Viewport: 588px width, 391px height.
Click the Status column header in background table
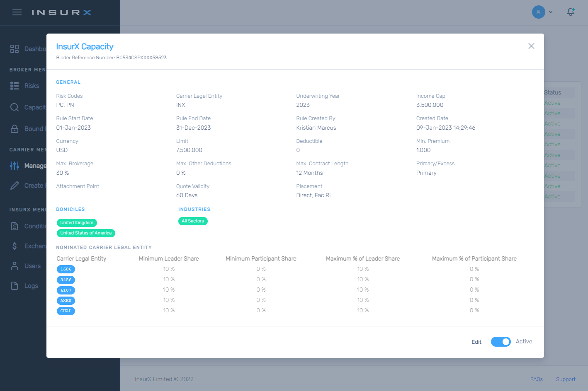552,92
